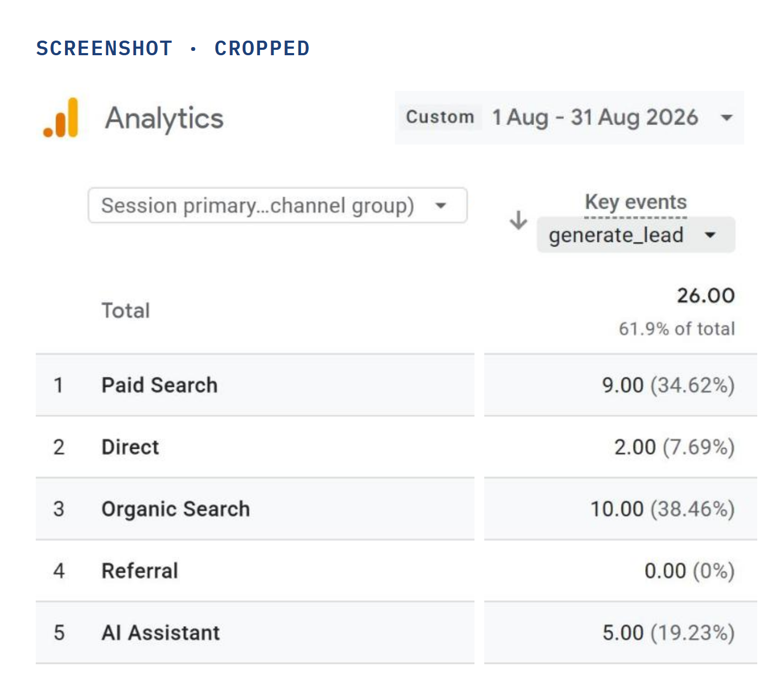780x700 pixels.
Task: Open the date range dropdown 1 Aug - 31 Aug 2026
Action: pyautogui.click(x=569, y=117)
